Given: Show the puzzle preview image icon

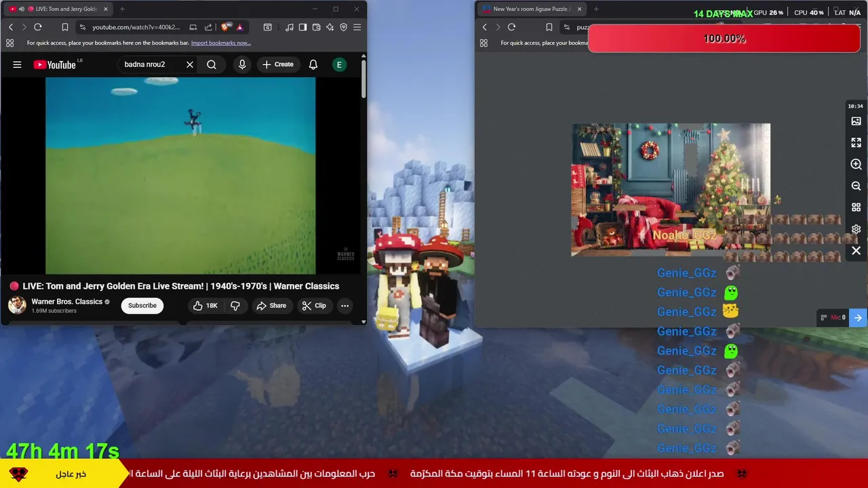Looking at the screenshot, I should point(856,121).
